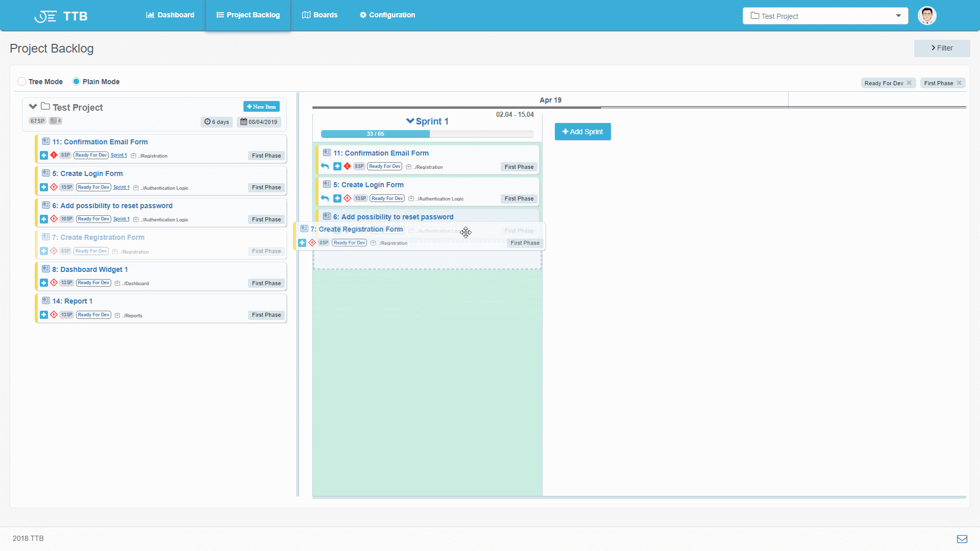Click the New Item button
Viewport: 980px width, 551px height.
point(261,106)
